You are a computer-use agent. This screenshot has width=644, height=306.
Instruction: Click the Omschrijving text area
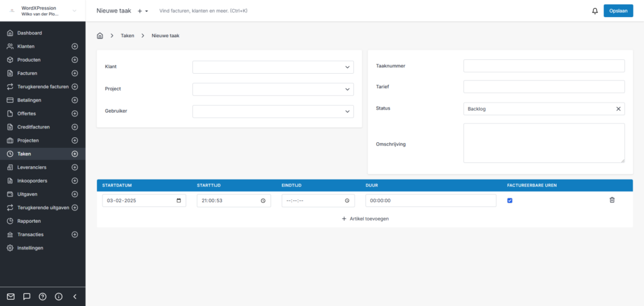(x=544, y=143)
